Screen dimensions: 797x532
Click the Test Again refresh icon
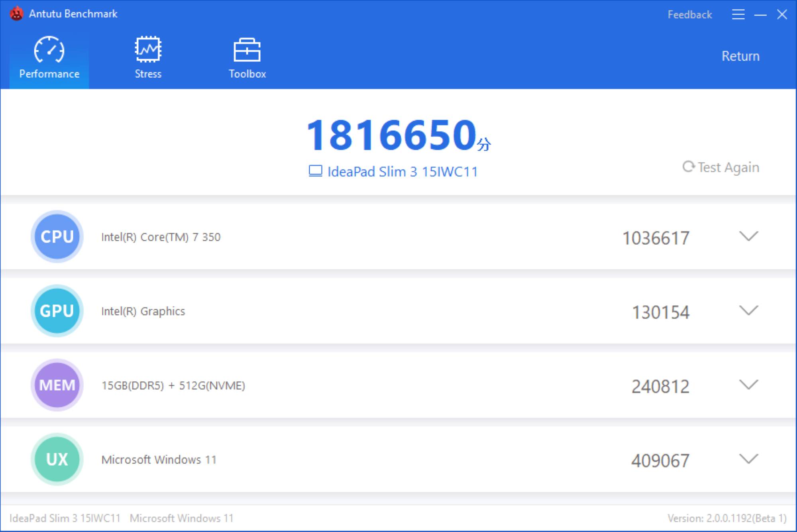[689, 167]
